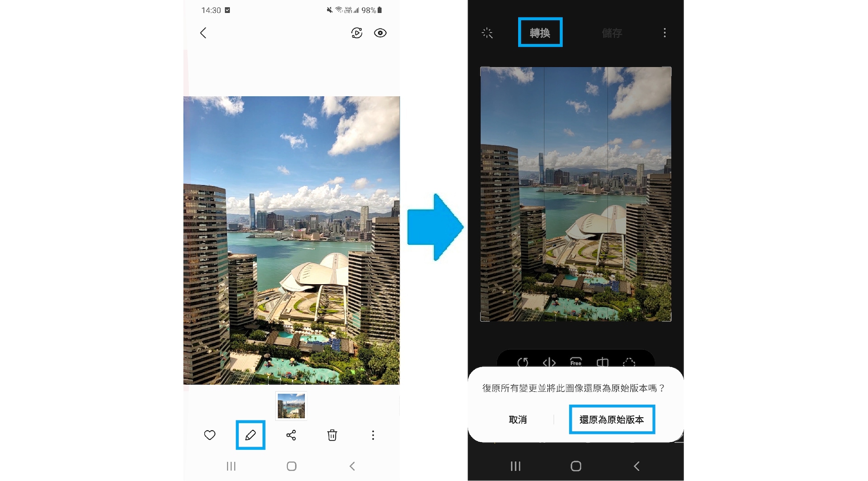Image resolution: width=868 pixels, height=481 pixels.
Task: Tap the 14:30 clock in status bar
Action: pos(211,10)
